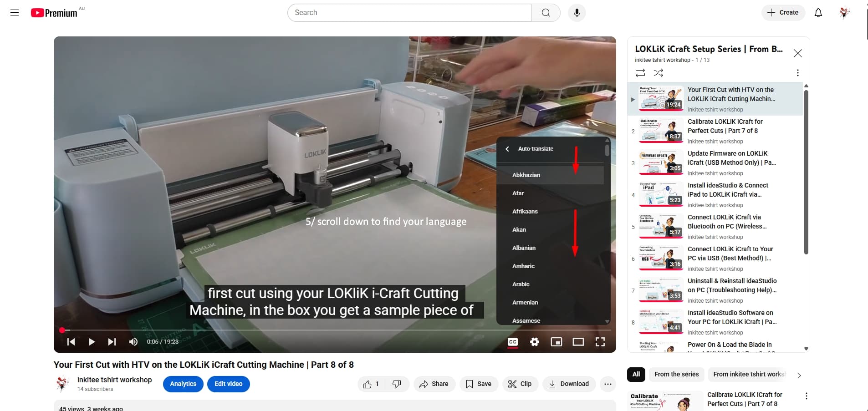
Task: Open Install ideaStudio Software on PC video
Action: pyautogui.click(x=715, y=323)
